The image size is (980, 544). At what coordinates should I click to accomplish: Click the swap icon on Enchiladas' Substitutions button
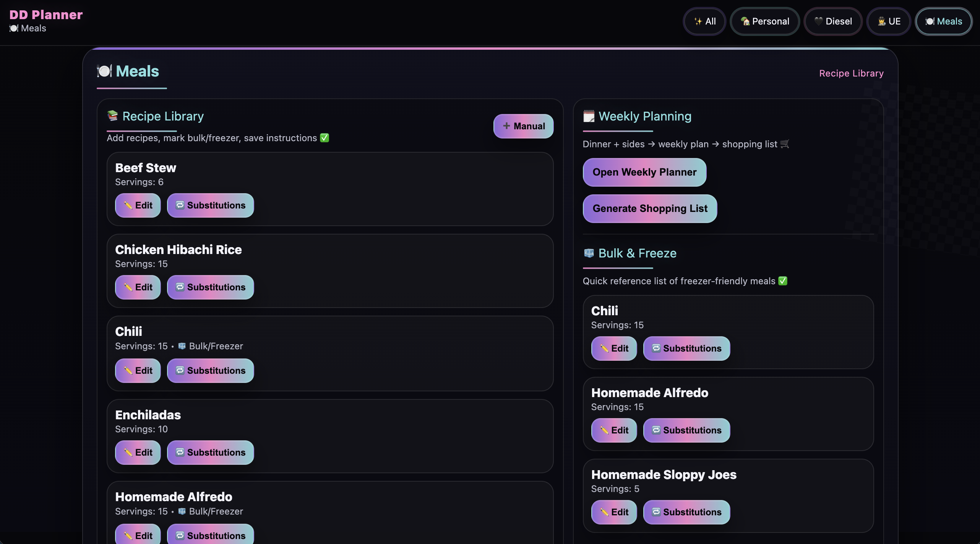click(x=180, y=452)
